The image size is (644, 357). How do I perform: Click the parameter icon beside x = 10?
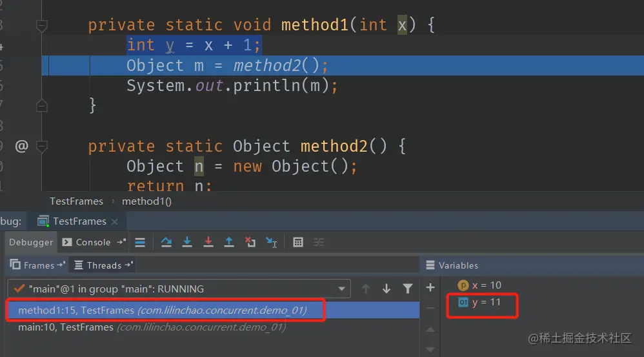pyautogui.click(x=463, y=285)
